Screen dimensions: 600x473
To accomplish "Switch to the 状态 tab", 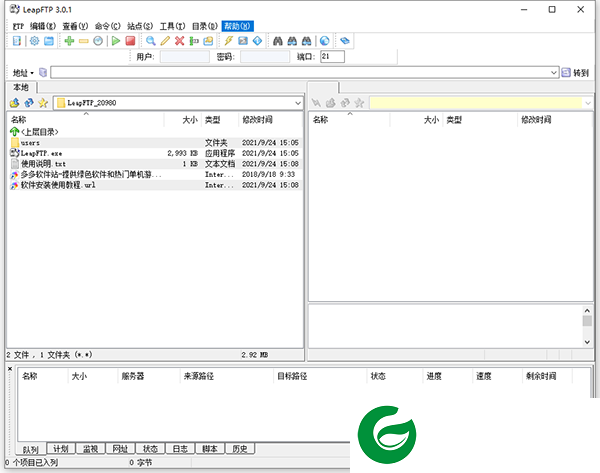I will click(150, 449).
